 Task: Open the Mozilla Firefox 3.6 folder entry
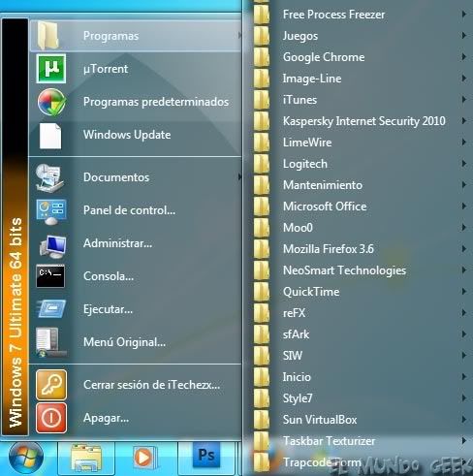coord(360,249)
